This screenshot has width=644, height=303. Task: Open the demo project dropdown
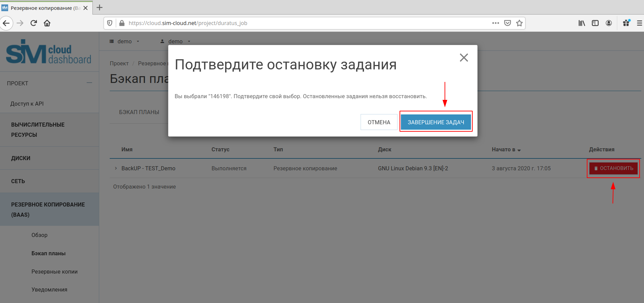point(124,41)
